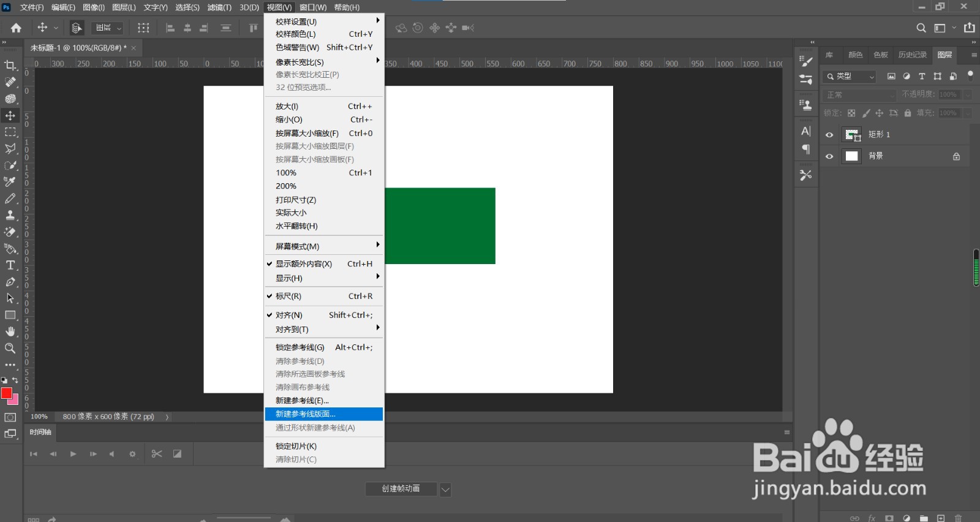Switch to 色板 panel tab
Image resolution: width=980 pixels, height=522 pixels.
click(x=881, y=55)
